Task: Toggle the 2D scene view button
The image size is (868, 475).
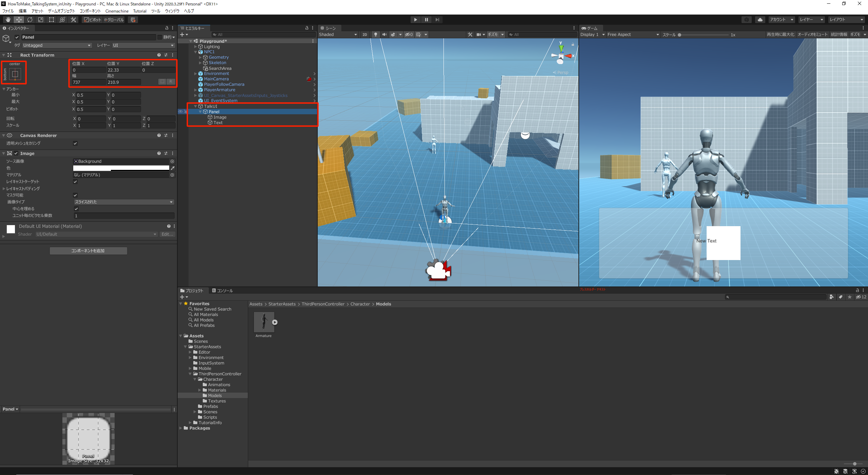Action: (x=364, y=35)
